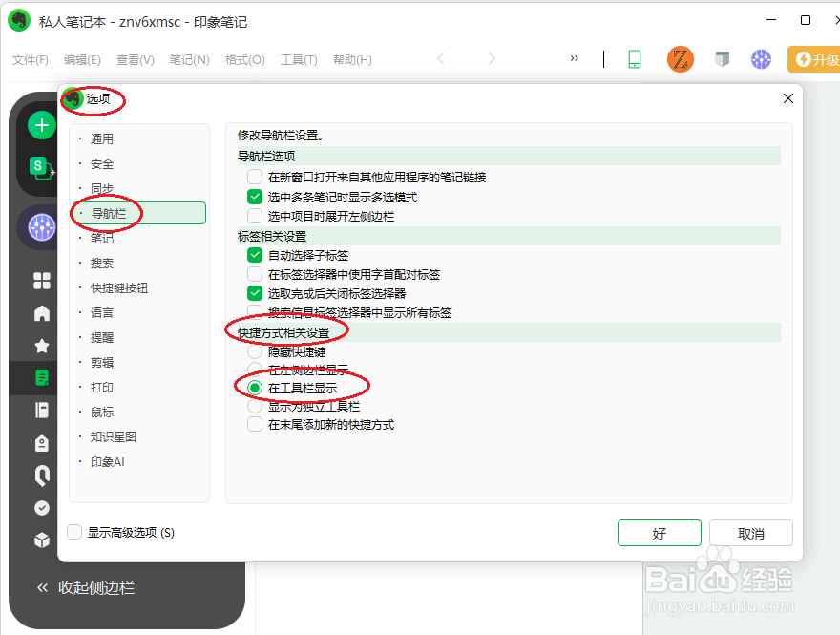840x635 pixels.
Task: Uncheck 自动选择子标签 checkbox
Action: [x=255, y=255]
